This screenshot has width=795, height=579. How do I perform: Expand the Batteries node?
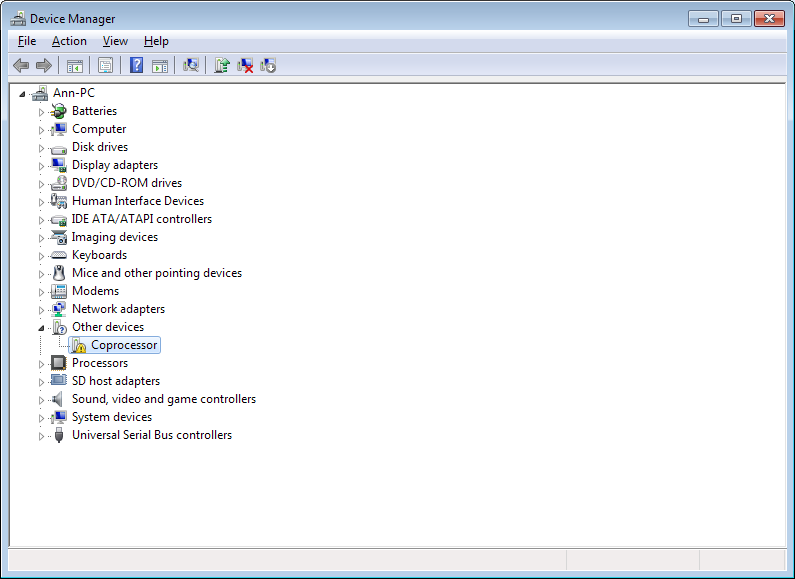point(42,112)
